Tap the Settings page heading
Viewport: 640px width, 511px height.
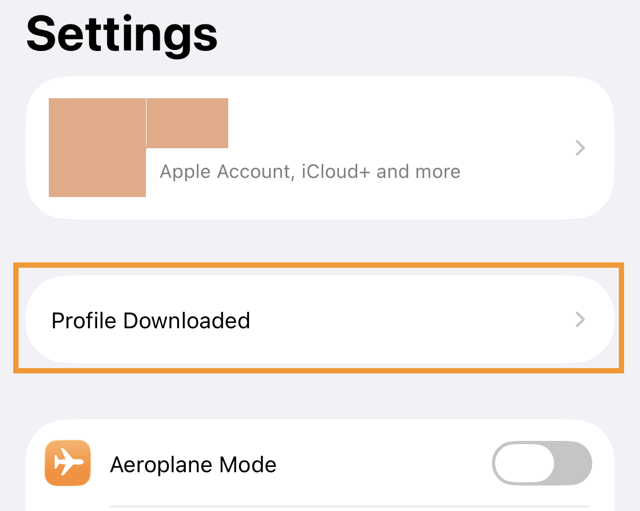click(x=121, y=34)
